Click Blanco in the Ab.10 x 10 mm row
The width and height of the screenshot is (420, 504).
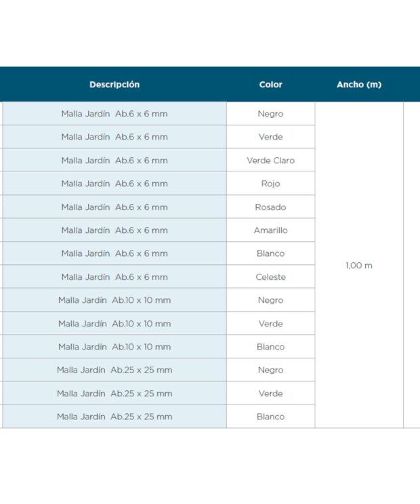(x=270, y=347)
